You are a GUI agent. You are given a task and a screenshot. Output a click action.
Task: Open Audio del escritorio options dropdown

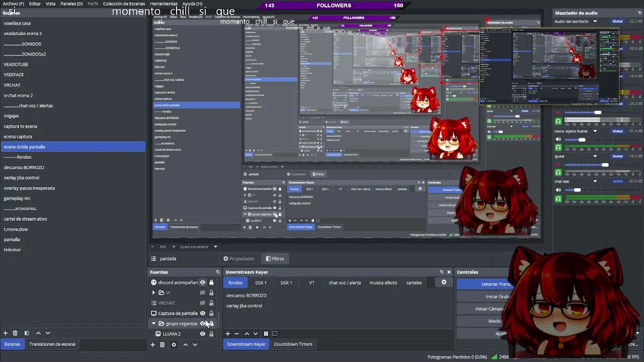point(595,22)
